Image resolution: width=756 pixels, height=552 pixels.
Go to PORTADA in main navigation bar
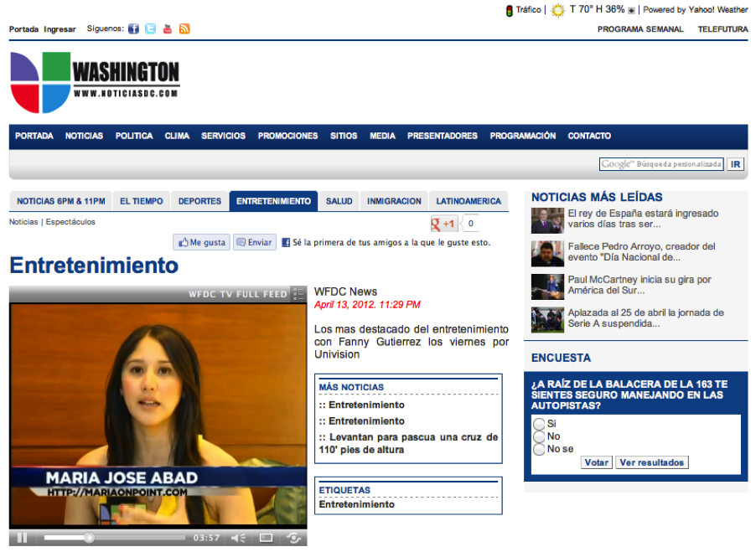[34, 136]
